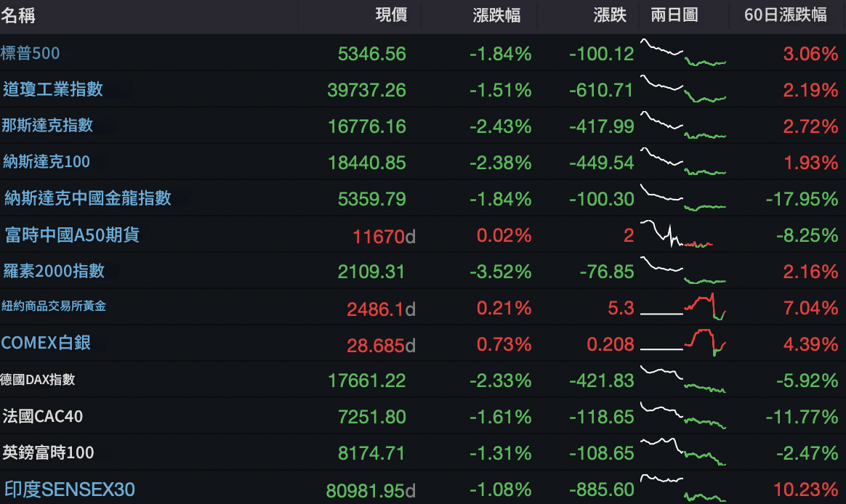The width and height of the screenshot is (846, 504).
Task: View the 法國CAC40 two-day sparkline
Action: pyautogui.click(x=683, y=415)
